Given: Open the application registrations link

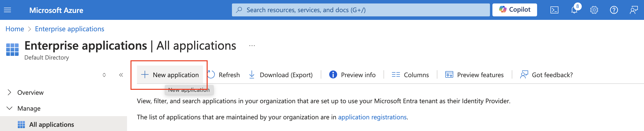Looking at the screenshot, I should (x=372, y=117).
